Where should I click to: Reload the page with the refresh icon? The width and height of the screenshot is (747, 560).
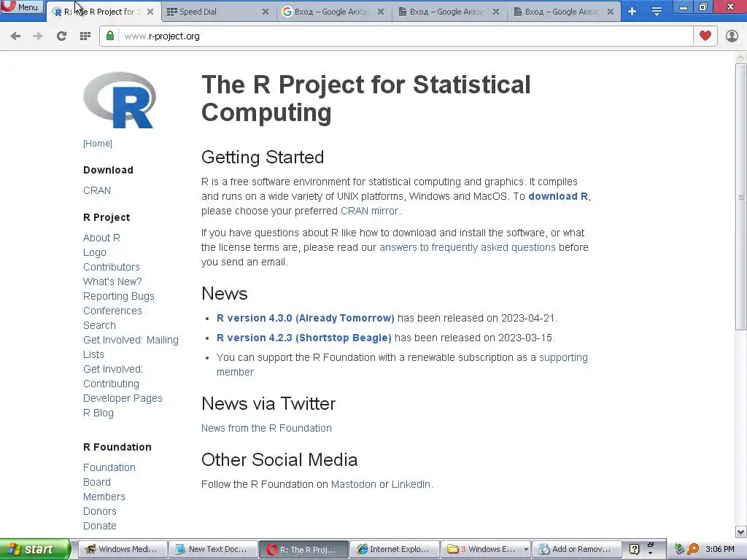pyautogui.click(x=61, y=36)
